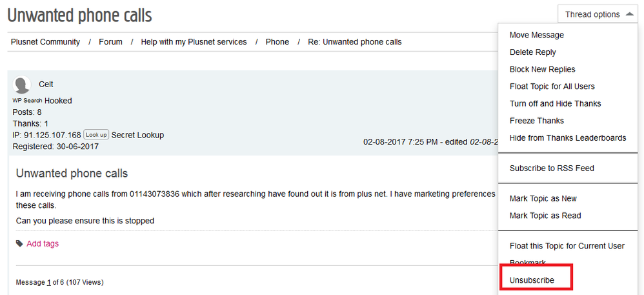Viewport: 644px width, 295px height.
Task: Subscribe to RSS Feed
Action: 552,168
